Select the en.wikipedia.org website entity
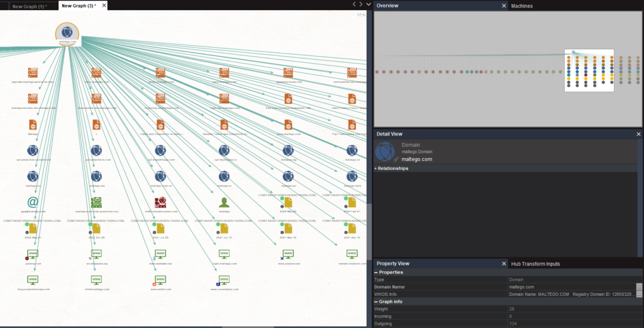Screen dimensions: 644x328 coord(96,254)
